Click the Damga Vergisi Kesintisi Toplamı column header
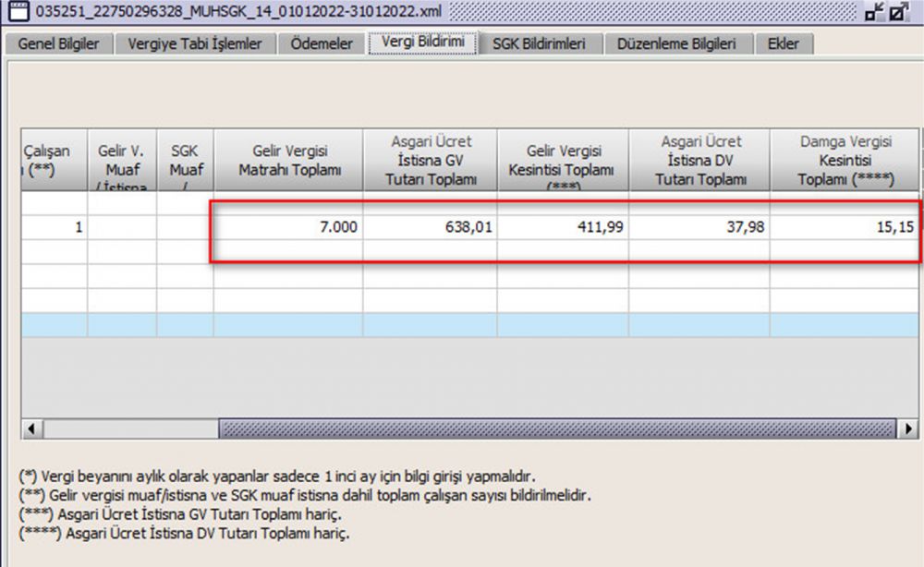This screenshot has width=924, height=567. pyautogui.click(x=845, y=161)
